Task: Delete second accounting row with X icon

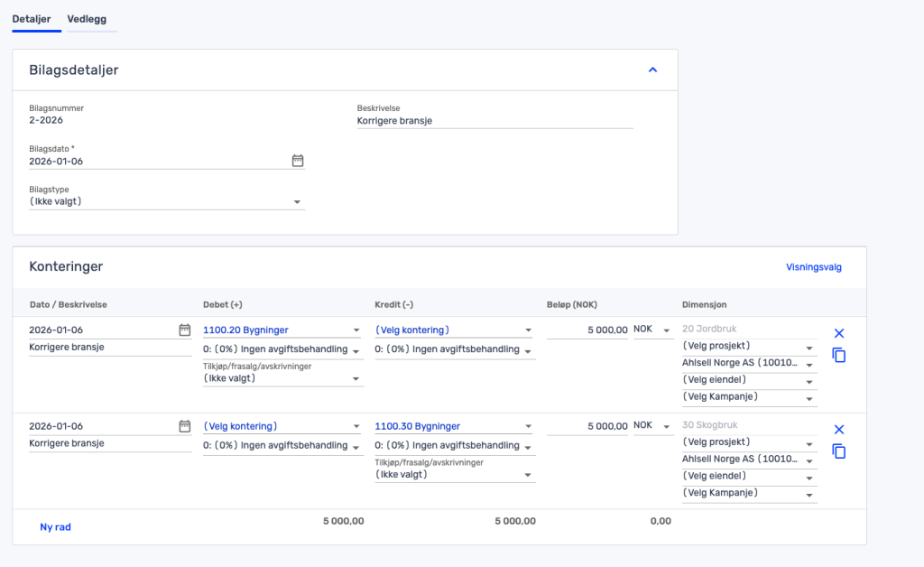Action: point(839,430)
